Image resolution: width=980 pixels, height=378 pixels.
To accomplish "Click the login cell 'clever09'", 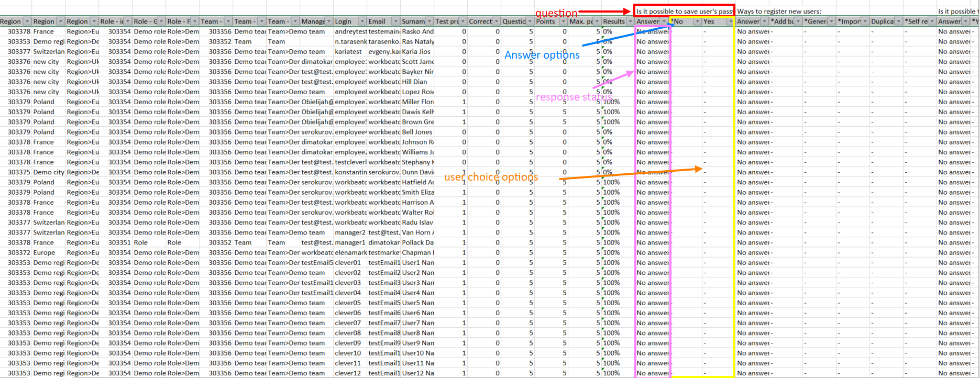I will pos(350,343).
